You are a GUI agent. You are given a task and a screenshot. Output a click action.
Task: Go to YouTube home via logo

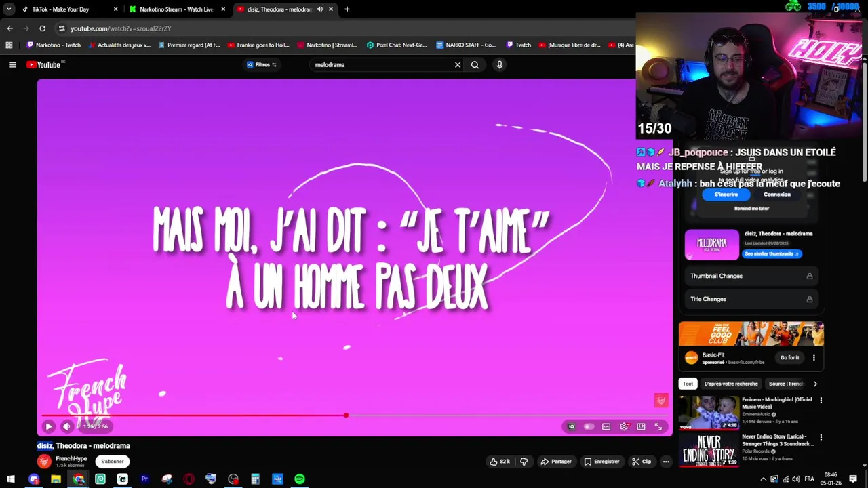[43, 64]
